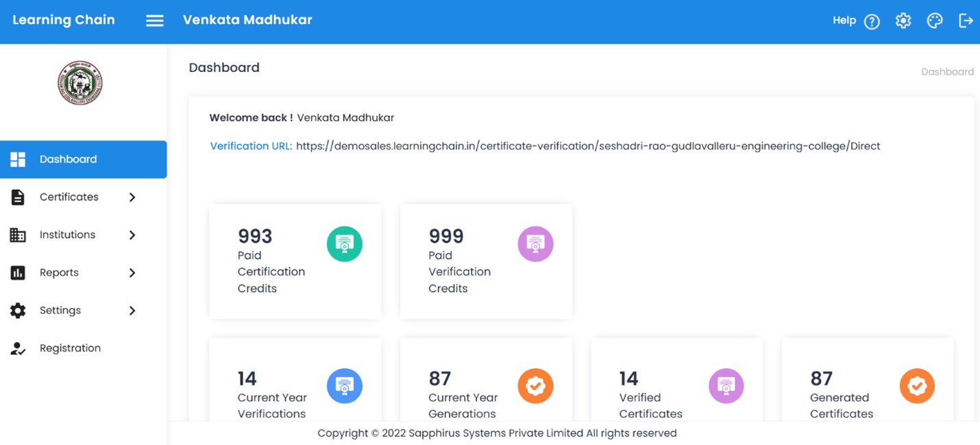
Task: Click the orange Current Year Generations icon
Action: (x=535, y=386)
